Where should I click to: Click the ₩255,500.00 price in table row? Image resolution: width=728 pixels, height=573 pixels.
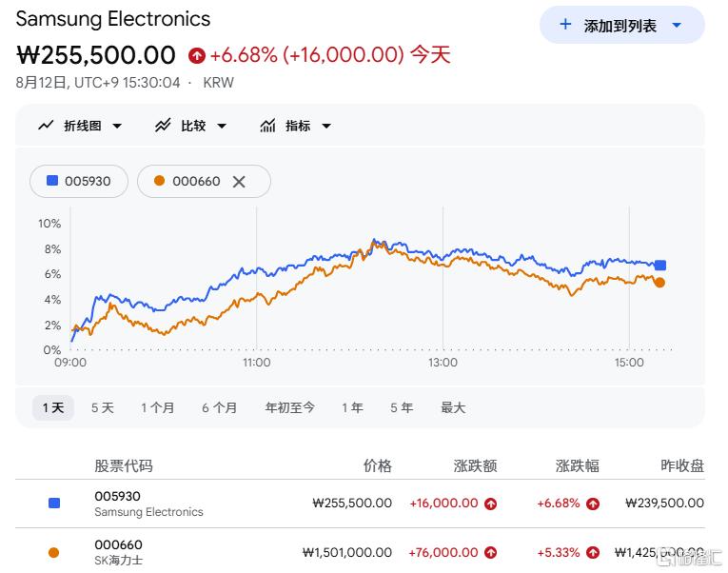tap(352, 503)
